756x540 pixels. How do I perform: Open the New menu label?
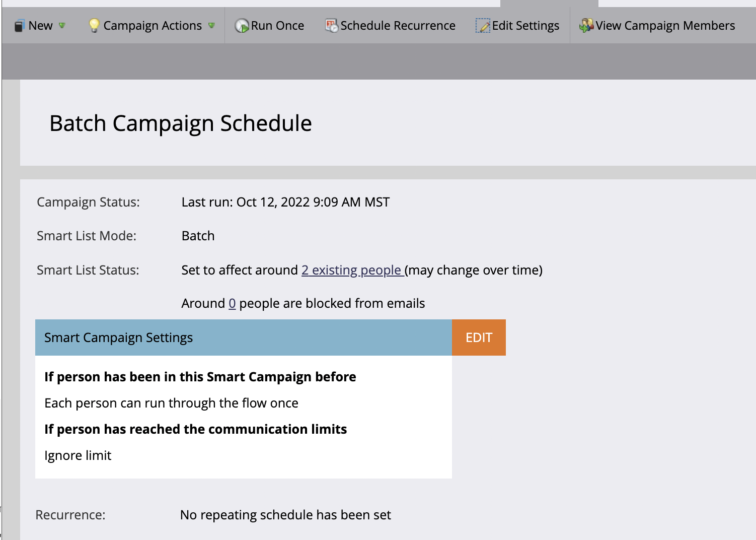click(x=40, y=26)
